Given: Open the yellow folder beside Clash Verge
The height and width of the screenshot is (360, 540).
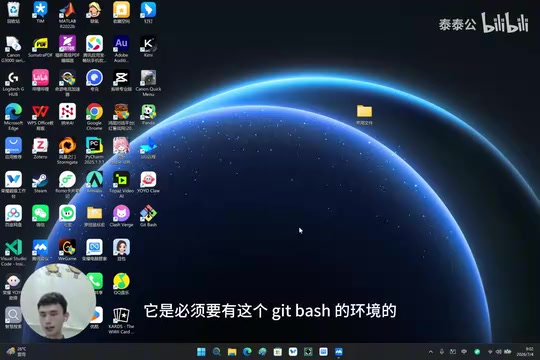Looking at the screenshot, I should (94, 216).
